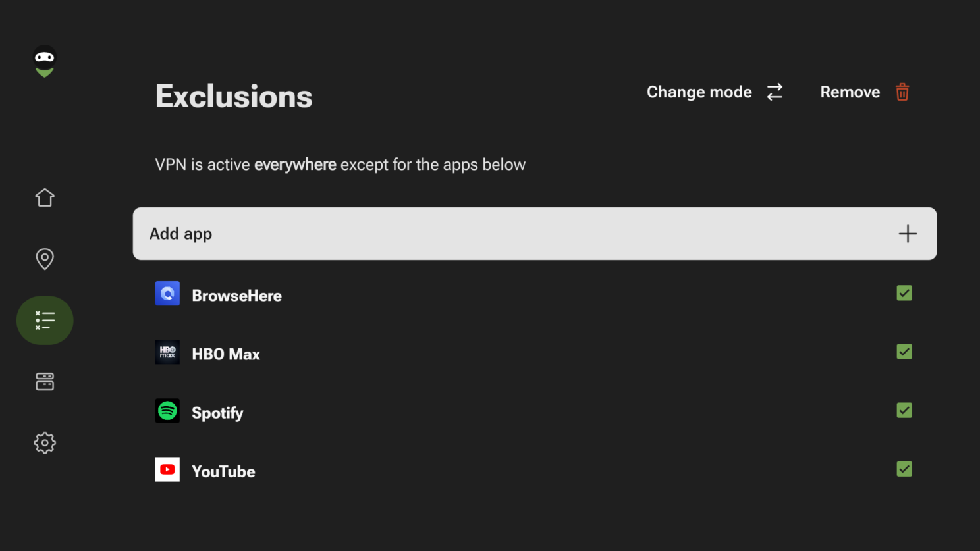Toggle the Spotify checkbox
Image resolution: width=980 pixels, height=551 pixels.
904,410
